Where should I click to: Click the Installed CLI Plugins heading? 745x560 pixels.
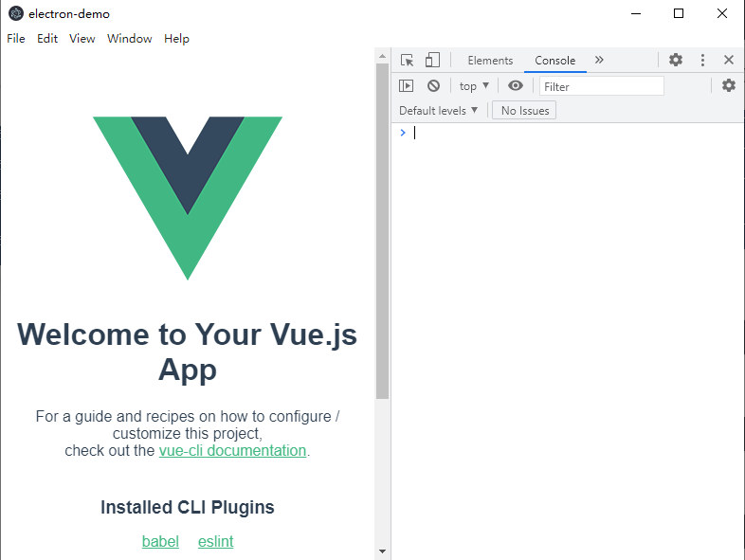point(188,507)
